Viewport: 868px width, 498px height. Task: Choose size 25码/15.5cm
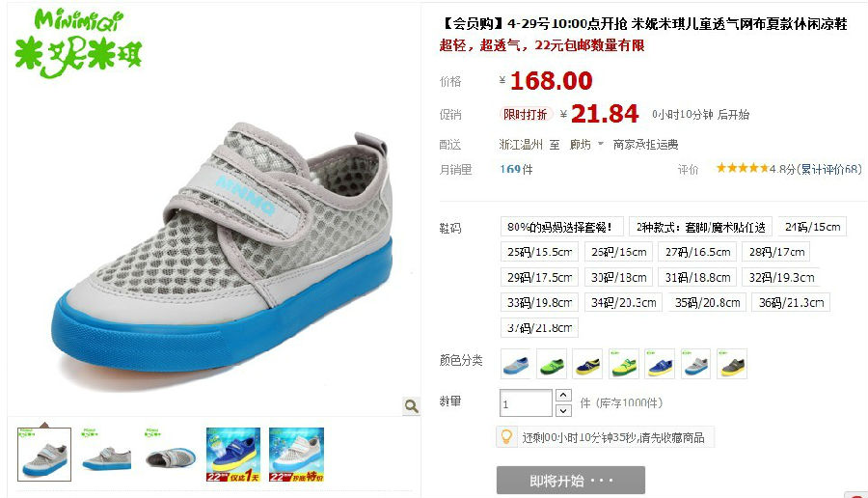coord(540,252)
